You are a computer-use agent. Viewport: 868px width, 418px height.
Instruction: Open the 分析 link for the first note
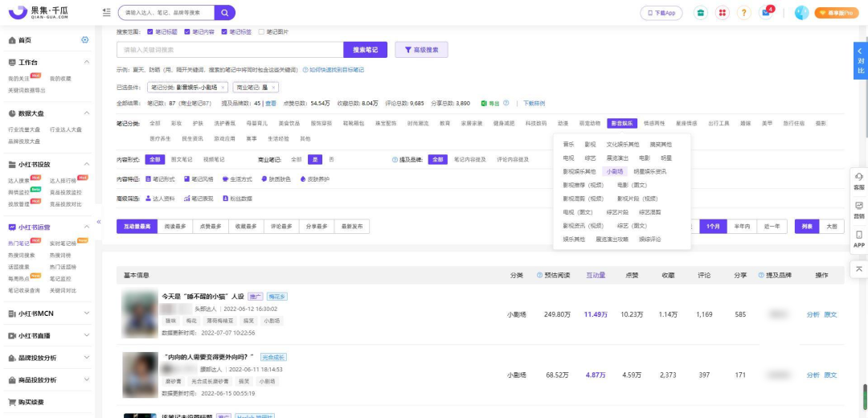coord(813,314)
